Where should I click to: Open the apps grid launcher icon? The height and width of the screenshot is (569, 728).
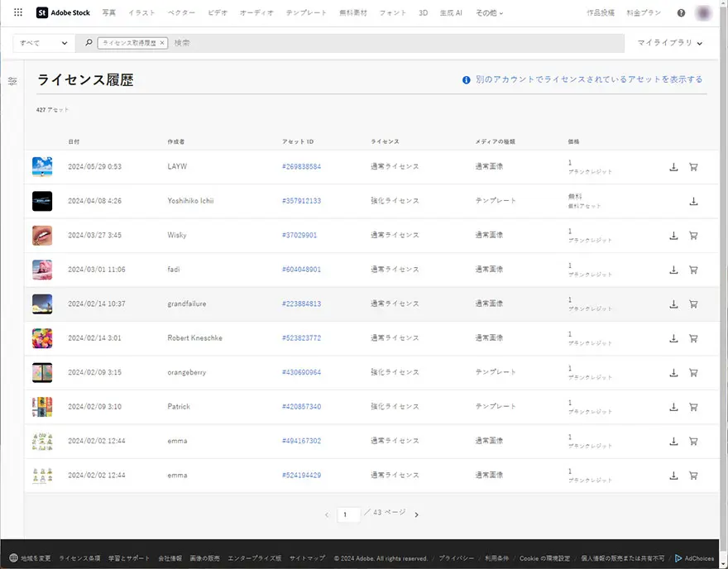click(18, 13)
